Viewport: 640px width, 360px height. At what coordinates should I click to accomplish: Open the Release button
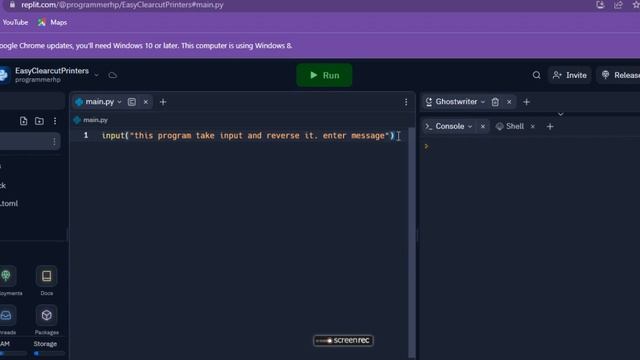tap(619, 75)
